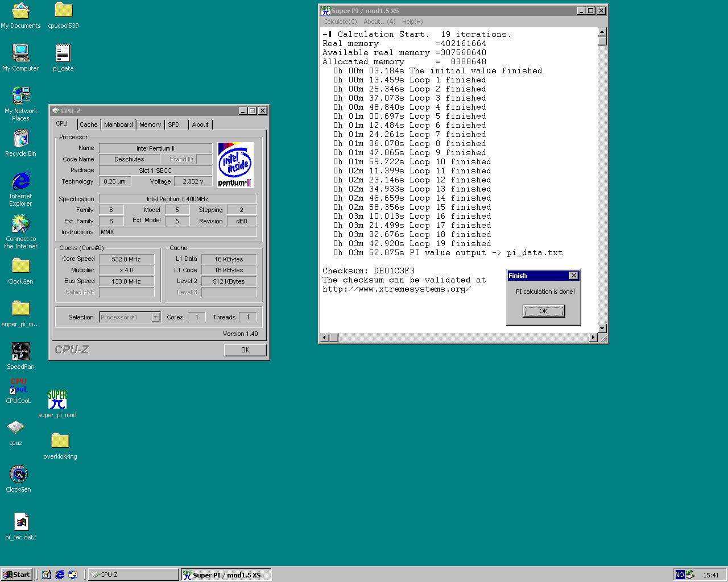Screen dimensions: 728x582
Task: Open the pi_data text file
Action: (x=63, y=57)
